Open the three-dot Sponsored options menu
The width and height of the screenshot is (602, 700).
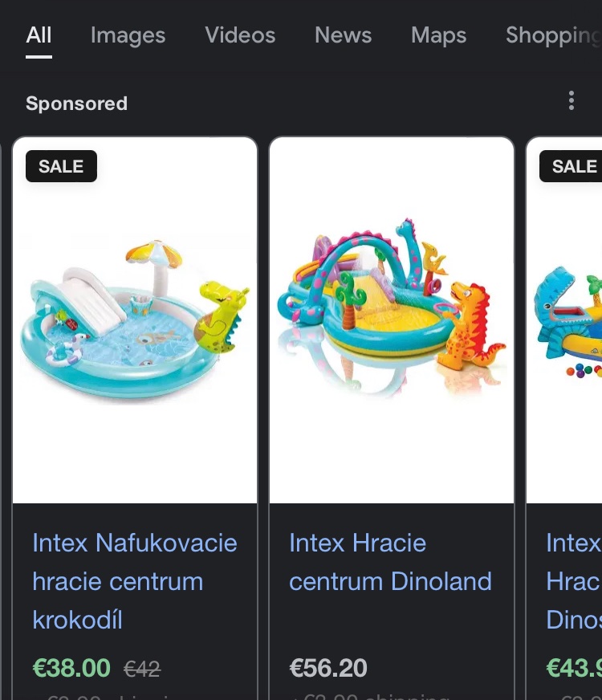(x=571, y=100)
